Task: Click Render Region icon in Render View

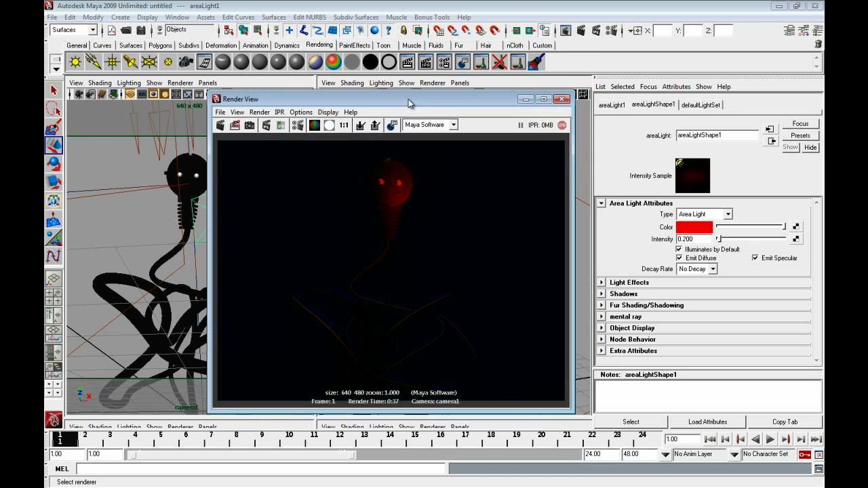Action: coord(235,125)
